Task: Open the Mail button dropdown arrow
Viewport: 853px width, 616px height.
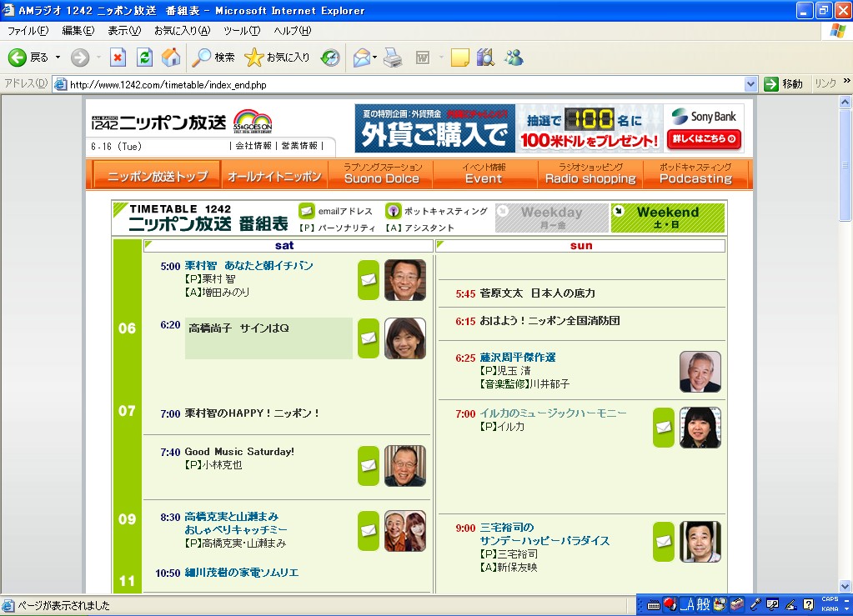Action: pyautogui.click(x=375, y=58)
